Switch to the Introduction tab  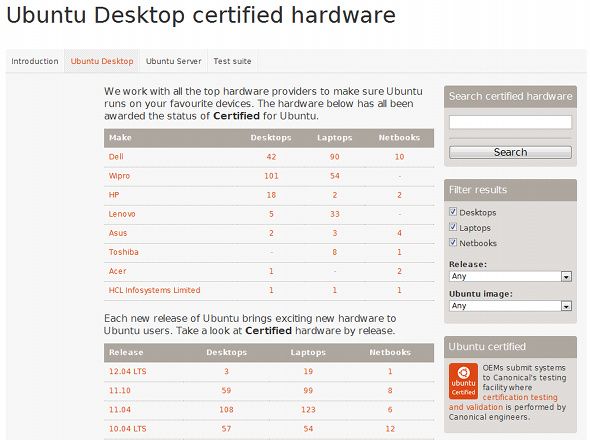click(35, 61)
